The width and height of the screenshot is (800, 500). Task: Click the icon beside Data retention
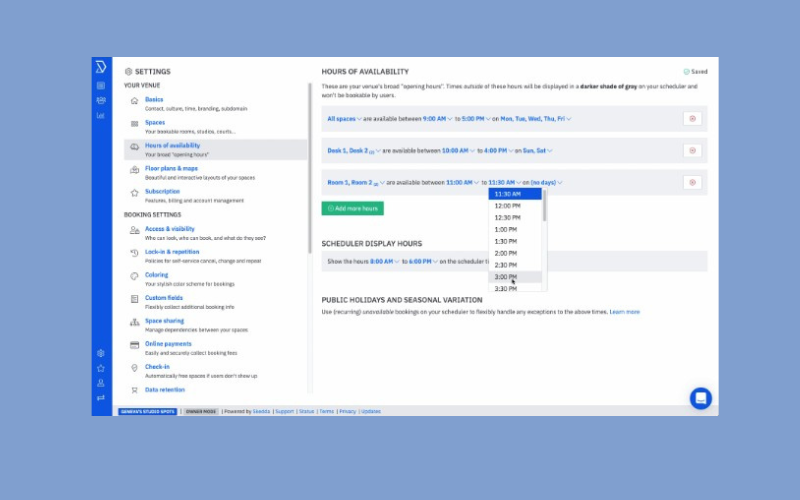pyautogui.click(x=134, y=390)
